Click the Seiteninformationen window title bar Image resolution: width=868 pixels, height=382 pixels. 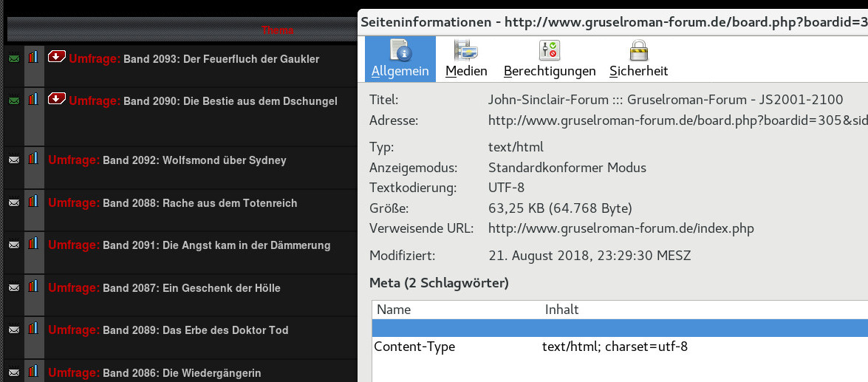[x=613, y=22]
